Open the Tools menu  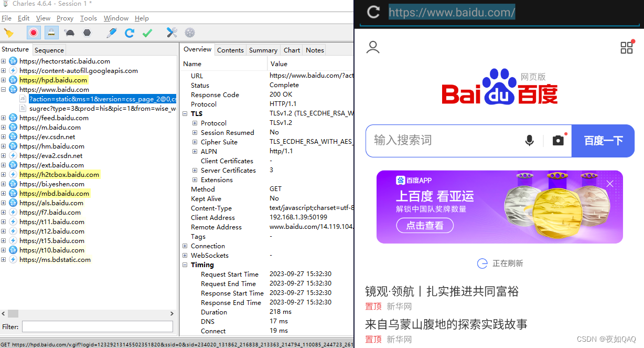point(89,18)
